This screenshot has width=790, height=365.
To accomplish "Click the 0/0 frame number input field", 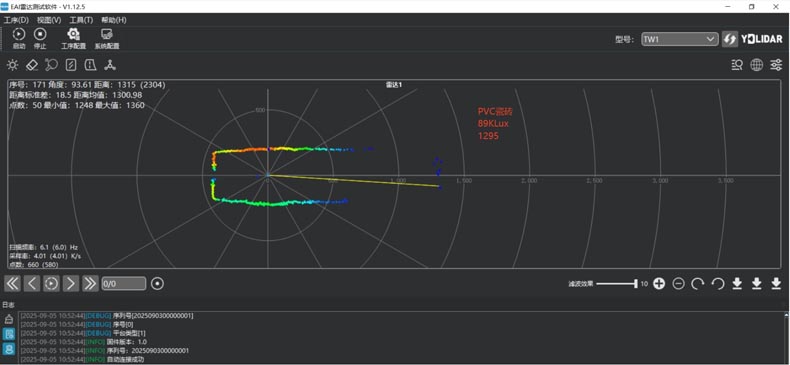I will click(x=123, y=284).
